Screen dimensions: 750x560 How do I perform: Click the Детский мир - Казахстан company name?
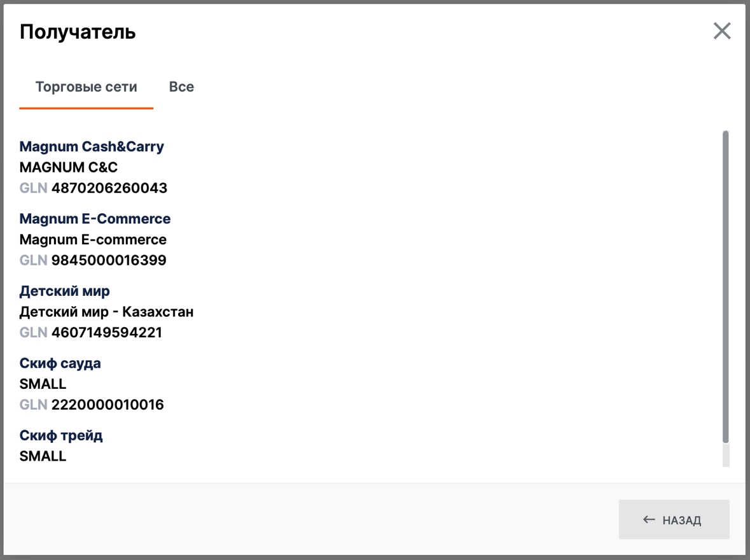point(106,312)
